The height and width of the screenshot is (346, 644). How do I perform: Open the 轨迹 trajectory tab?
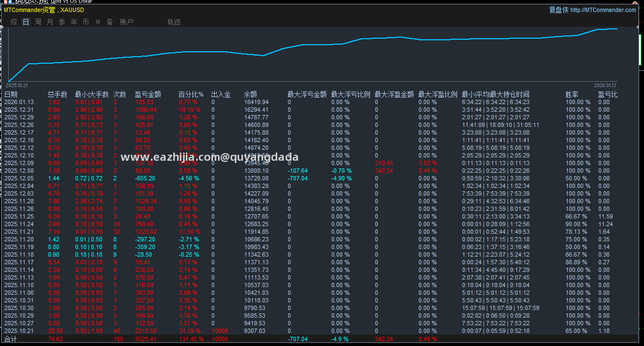click(174, 22)
